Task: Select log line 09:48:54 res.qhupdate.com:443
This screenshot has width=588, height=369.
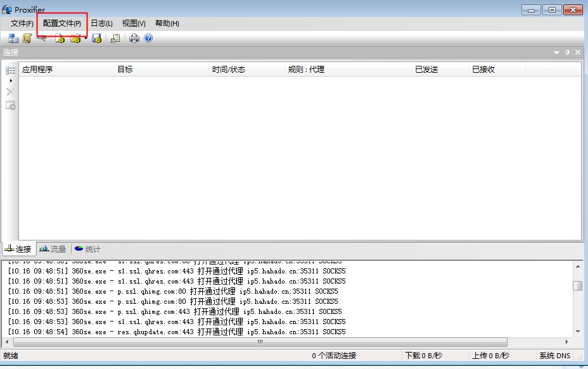Action: 177,332
